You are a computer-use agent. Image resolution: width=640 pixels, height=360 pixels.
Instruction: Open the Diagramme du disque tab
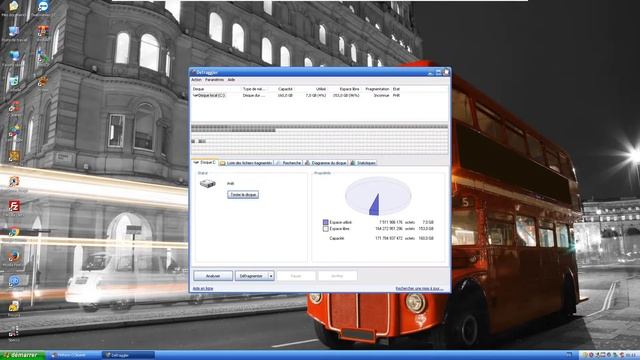click(x=326, y=163)
